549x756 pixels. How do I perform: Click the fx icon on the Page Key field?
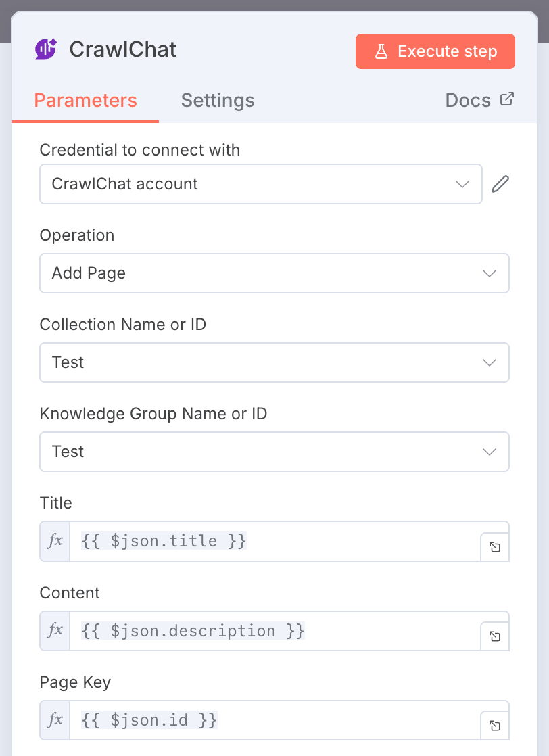54,719
